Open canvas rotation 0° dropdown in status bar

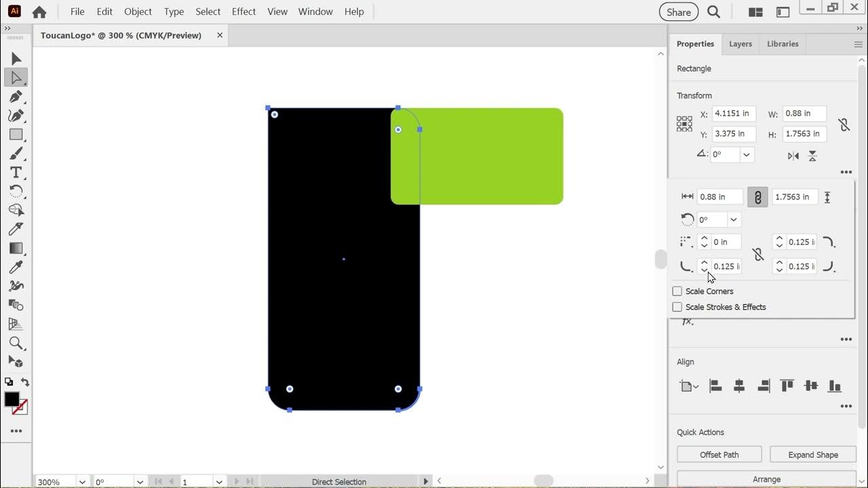tap(140, 482)
